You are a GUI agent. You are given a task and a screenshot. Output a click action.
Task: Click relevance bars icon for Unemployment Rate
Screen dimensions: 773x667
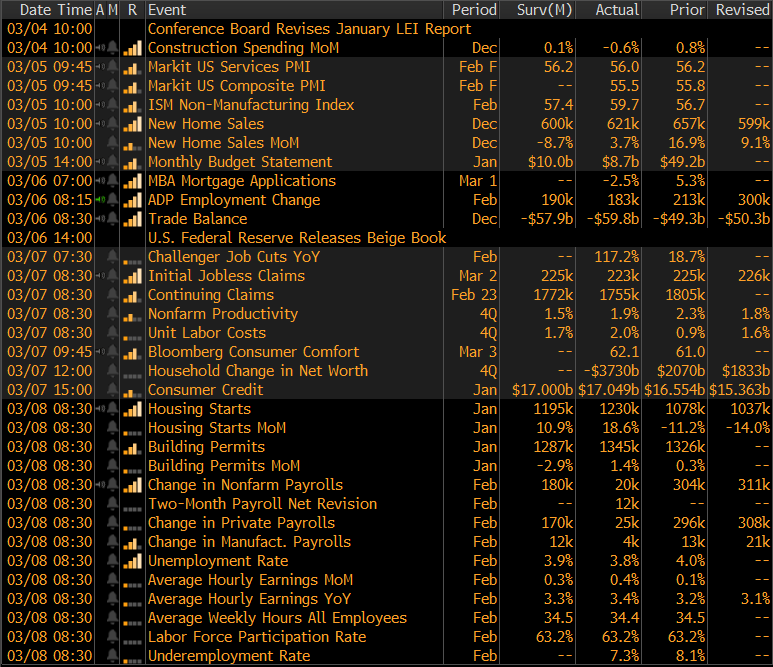[x=132, y=561]
